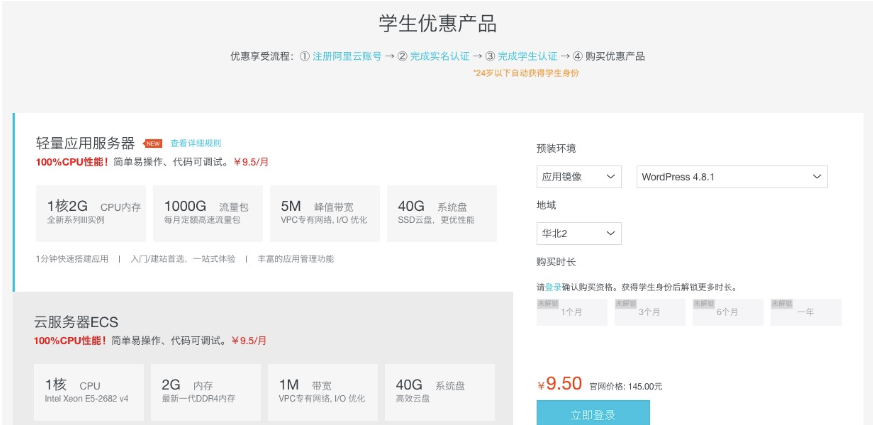The height and width of the screenshot is (425, 873).
Task: Select the 6个月 duration option
Action: [x=728, y=312]
